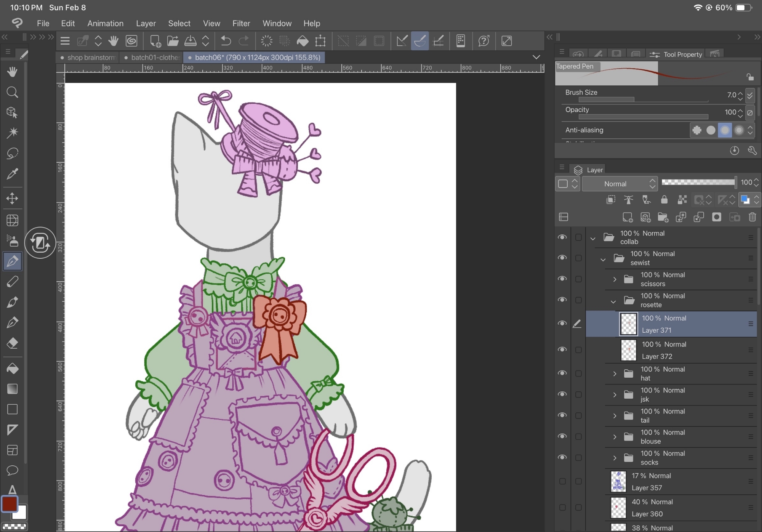This screenshot has height=532, width=762.
Task: Select the Layer 372 thumbnail
Action: (x=628, y=350)
